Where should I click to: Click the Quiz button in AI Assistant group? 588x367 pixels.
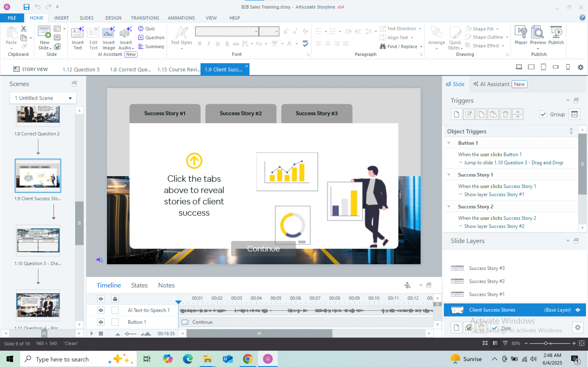pos(147,29)
